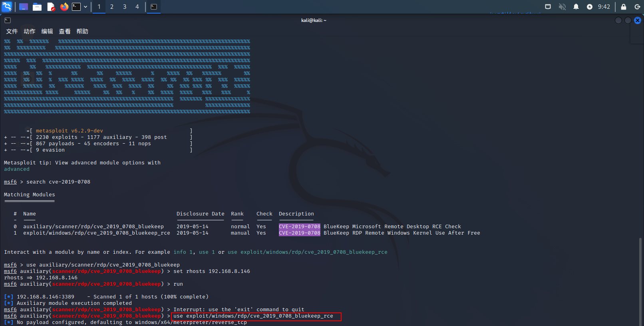
Task: Open the file manager from the panel
Action: click(x=37, y=7)
